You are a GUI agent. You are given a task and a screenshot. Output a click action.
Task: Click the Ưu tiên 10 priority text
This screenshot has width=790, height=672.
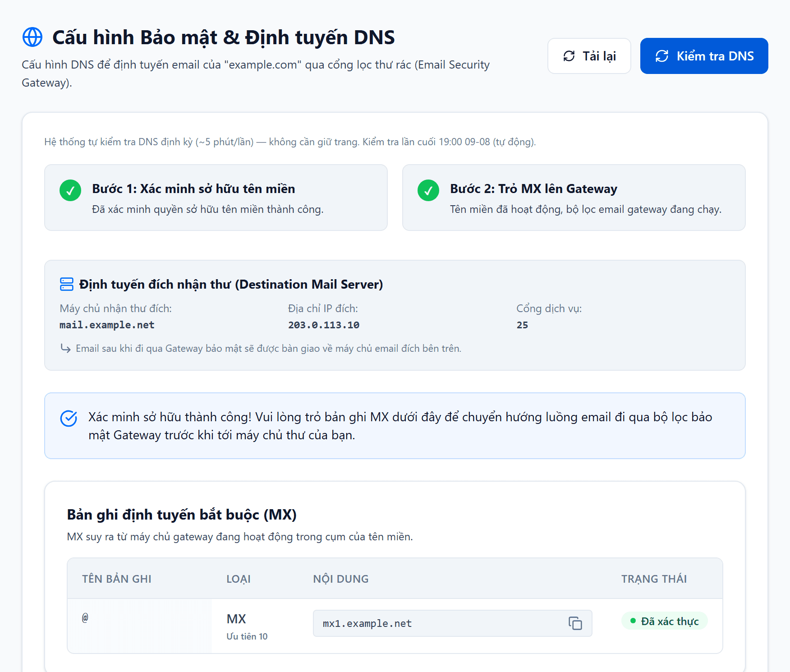click(247, 636)
